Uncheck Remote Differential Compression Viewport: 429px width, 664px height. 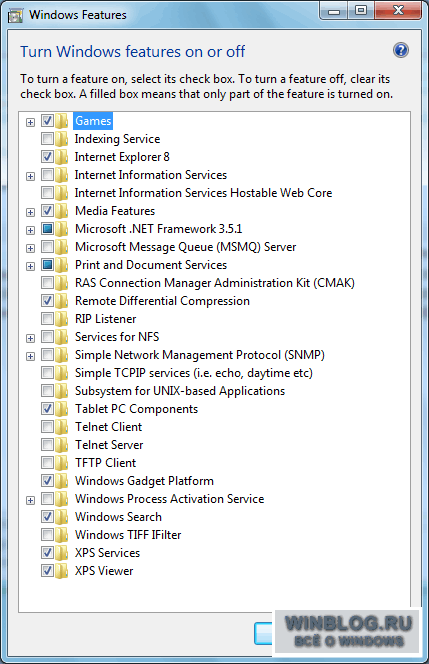47,301
